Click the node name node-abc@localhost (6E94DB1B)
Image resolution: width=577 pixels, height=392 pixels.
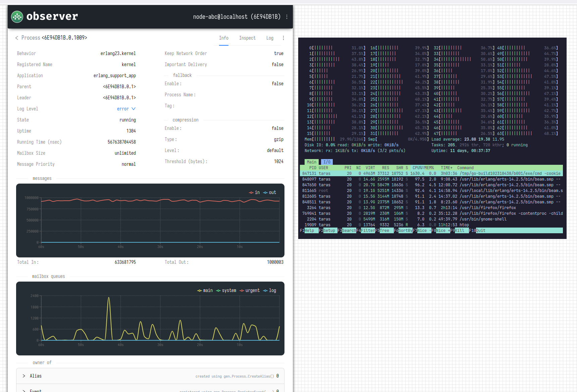tap(237, 16)
